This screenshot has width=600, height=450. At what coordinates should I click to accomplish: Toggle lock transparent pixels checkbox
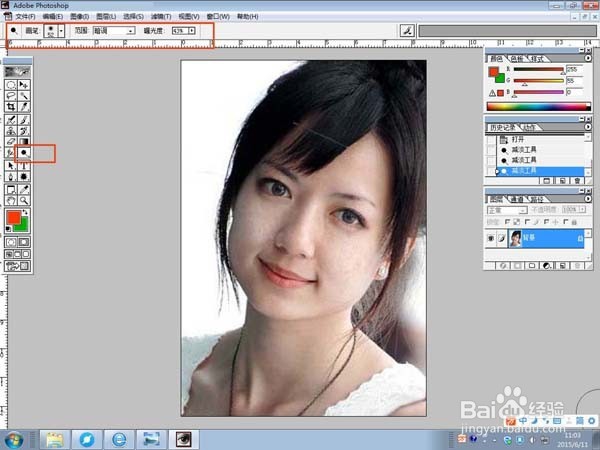508,222
